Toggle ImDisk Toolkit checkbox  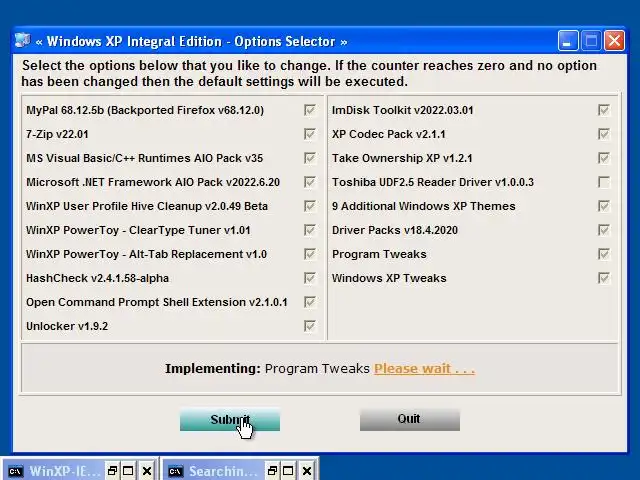click(x=604, y=110)
